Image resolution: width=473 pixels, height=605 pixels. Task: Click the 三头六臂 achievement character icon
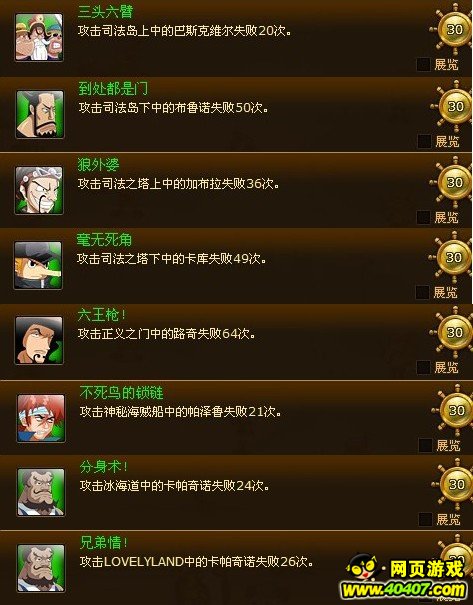(x=39, y=37)
